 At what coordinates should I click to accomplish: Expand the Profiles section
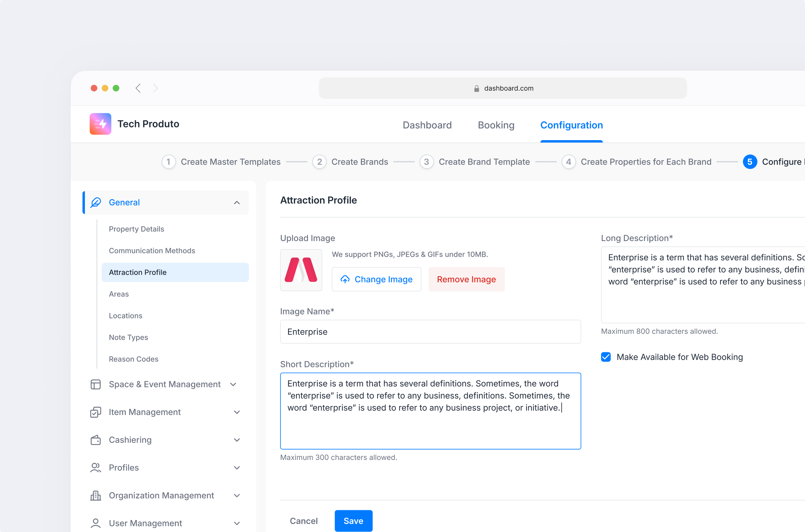pos(237,468)
